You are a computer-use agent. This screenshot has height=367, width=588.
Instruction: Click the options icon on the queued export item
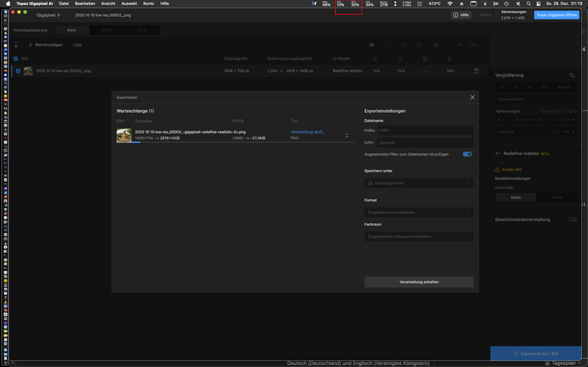coord(347,135)
